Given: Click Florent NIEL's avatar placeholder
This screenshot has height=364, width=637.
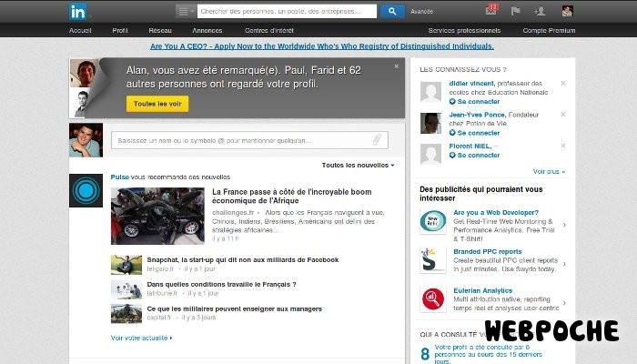Looking at the screenshot, I should (x=430, y=155).
